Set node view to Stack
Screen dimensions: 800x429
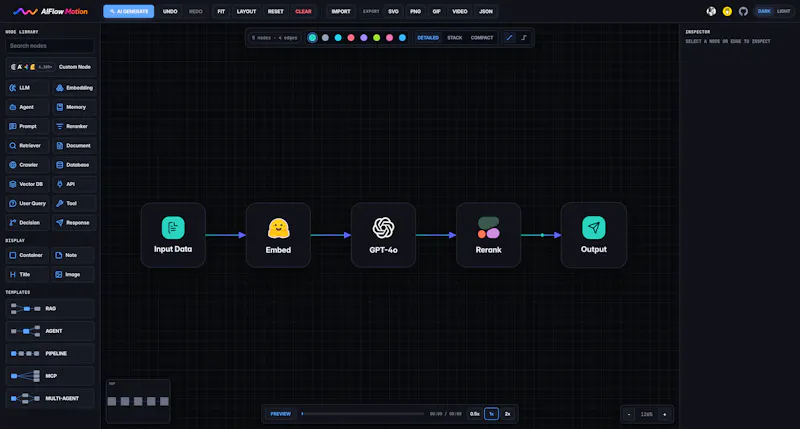[455, 38]
